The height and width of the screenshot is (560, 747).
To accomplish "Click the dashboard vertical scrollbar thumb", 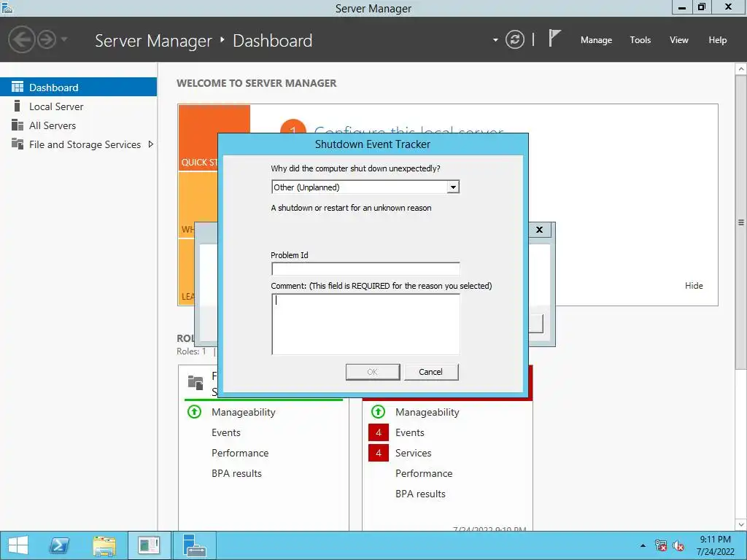I will [741, 222].
